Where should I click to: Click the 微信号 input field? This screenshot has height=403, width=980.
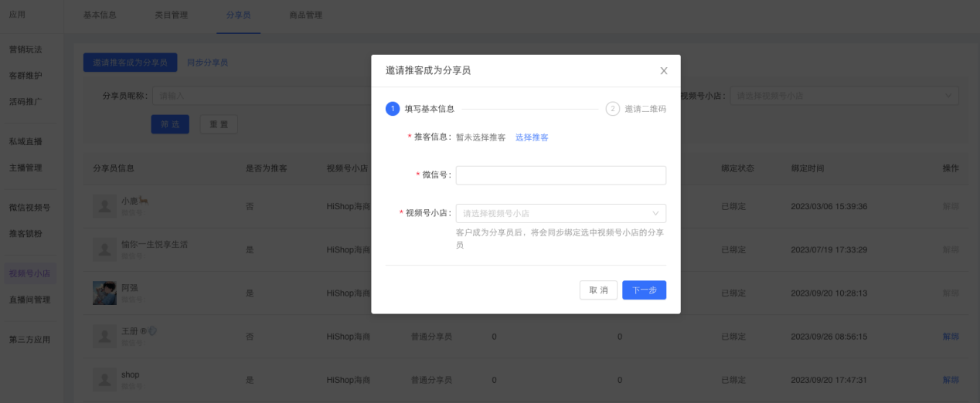(x=560, y=175)
